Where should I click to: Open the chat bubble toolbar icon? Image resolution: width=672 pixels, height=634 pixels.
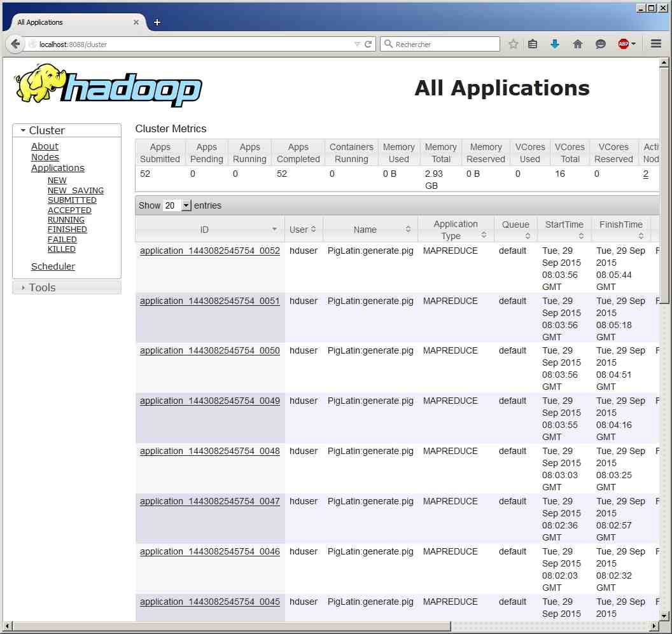pos(600,44)
